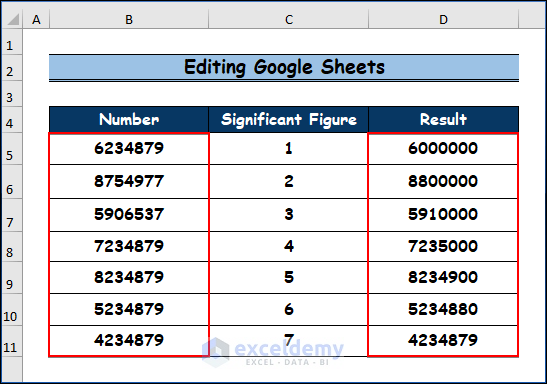Select column A header
This screenshot has height=384, width=547.
[36, 19]
